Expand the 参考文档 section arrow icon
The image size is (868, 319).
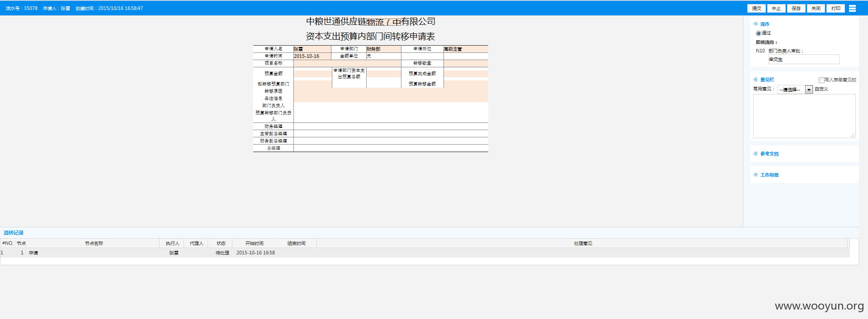coord(755,154)
